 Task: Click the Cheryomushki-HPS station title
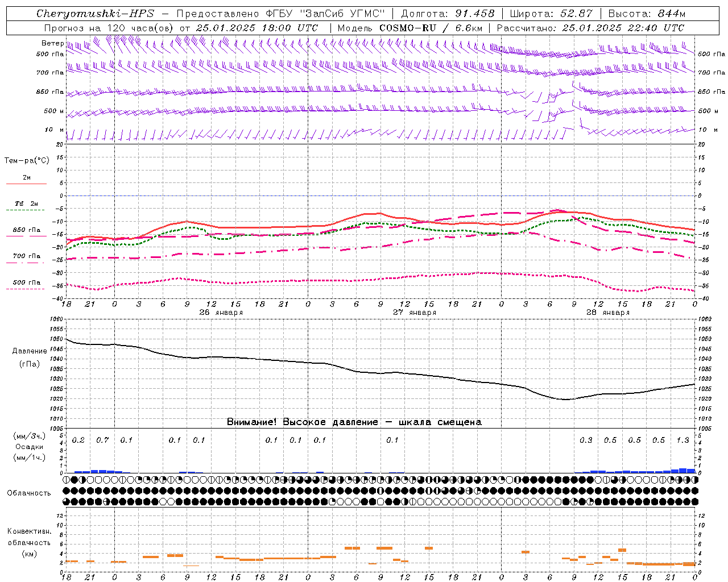coord(95,14)
